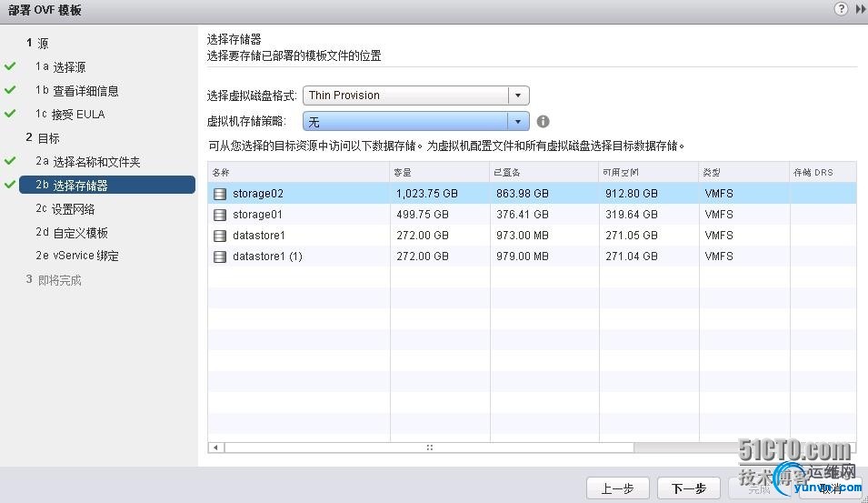Open the help question mark icon
Screen dimensions: 868x503
pyautogui.click(x=841, y=9)
